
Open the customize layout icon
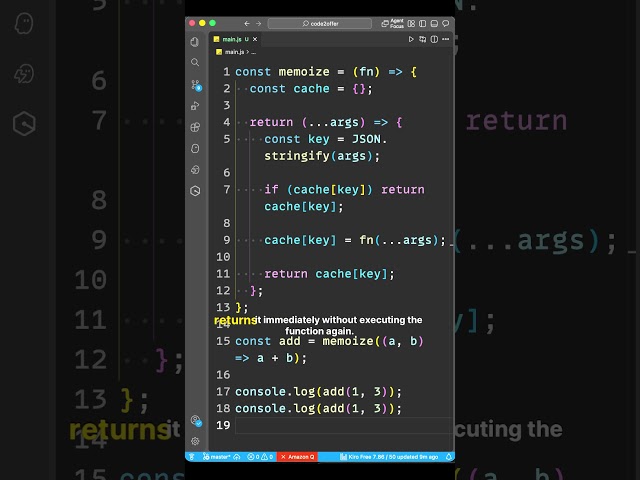411,24
